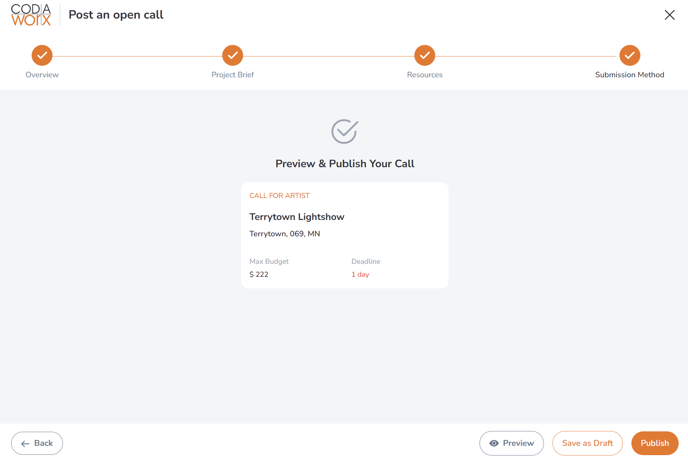Viewport: 688px width, 457px height.
Task: Click the Overview step label
Action: tap(42, 75)
